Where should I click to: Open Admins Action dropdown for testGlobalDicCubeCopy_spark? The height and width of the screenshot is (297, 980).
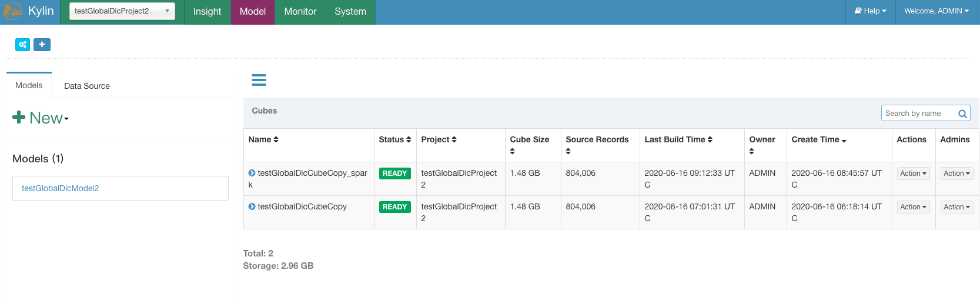tap(956, 173)
